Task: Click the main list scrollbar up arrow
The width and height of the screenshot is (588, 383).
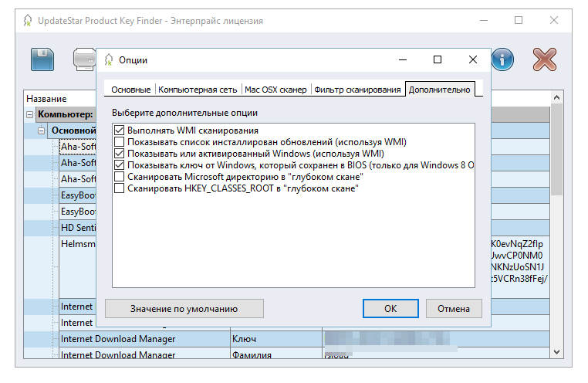Action: [557, 97]
